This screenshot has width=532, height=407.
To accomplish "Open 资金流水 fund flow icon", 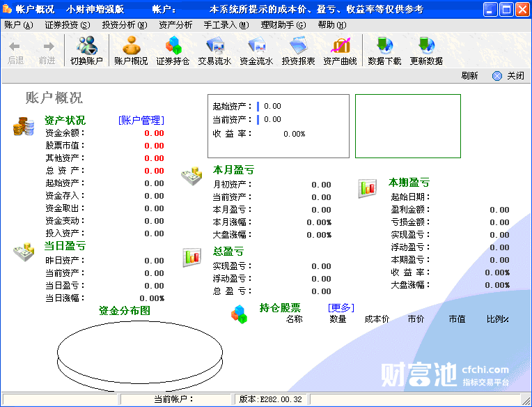I will tap(257, 45).
